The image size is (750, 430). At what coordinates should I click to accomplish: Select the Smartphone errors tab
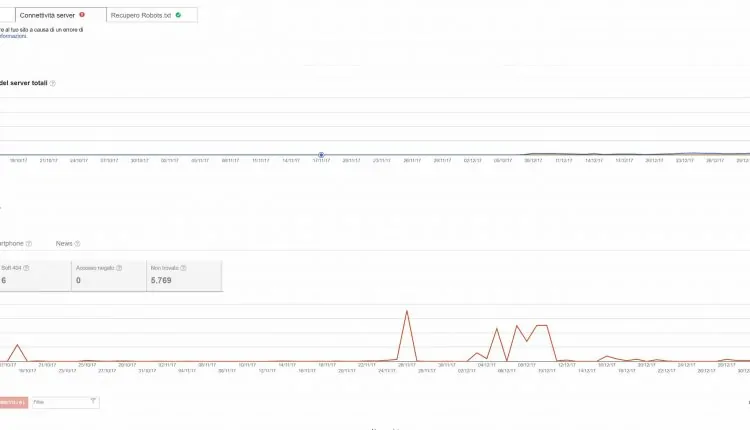(x=11, y=243)
